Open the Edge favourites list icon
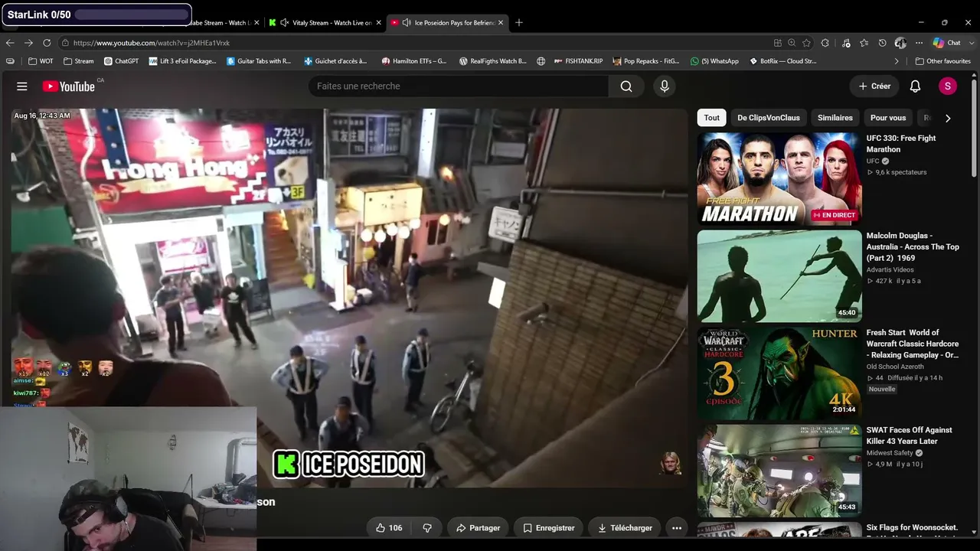 click(864, 43)
